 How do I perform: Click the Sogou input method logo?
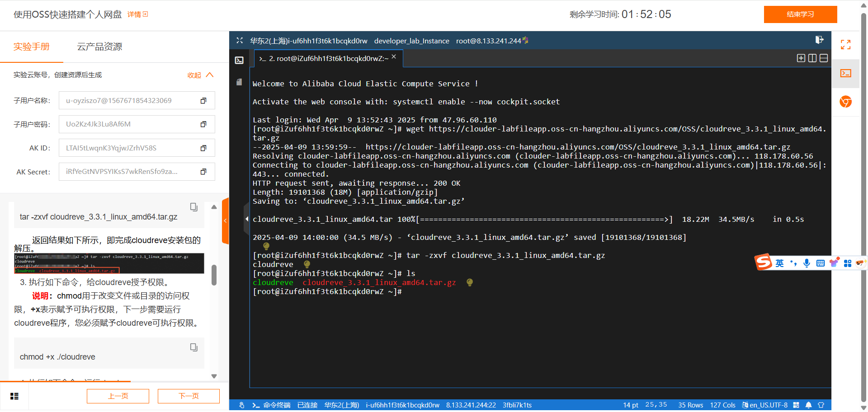(764, 262)
